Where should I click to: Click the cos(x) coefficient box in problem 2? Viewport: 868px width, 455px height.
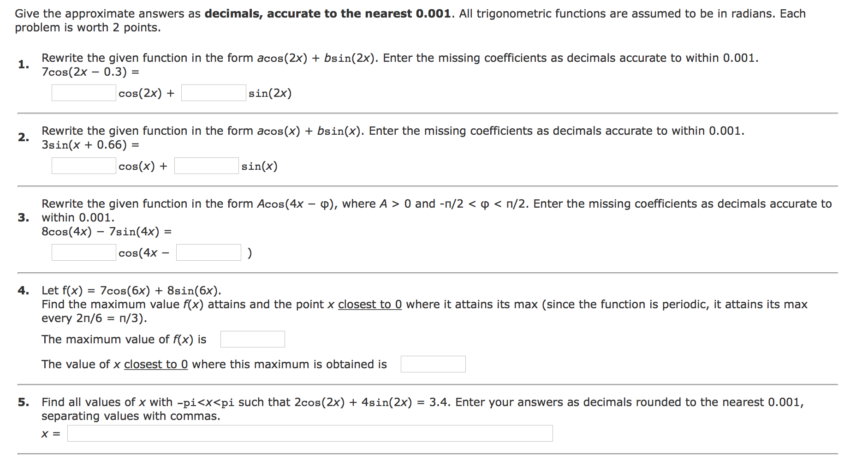84,166
